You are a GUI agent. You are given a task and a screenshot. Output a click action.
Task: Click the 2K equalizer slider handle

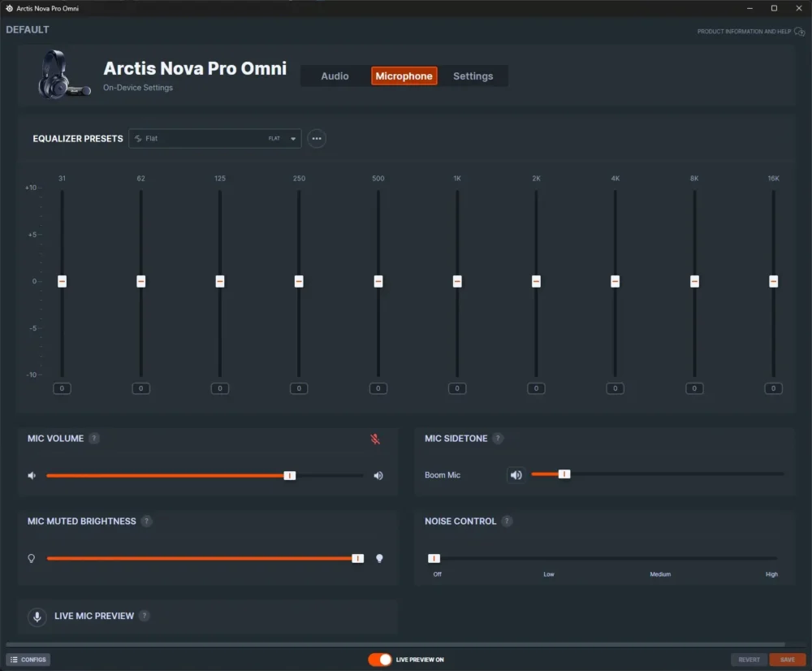[x=536, y=281]
